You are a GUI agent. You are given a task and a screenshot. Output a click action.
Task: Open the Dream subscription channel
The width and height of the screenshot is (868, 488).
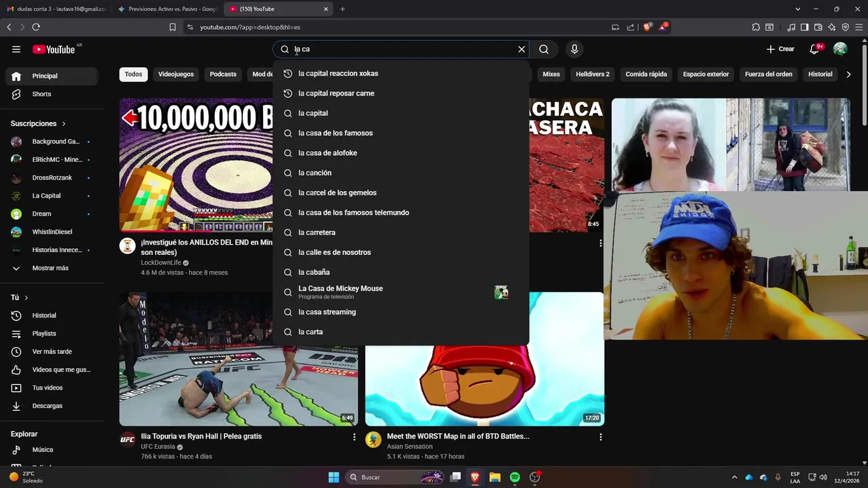tap(52, 213)
